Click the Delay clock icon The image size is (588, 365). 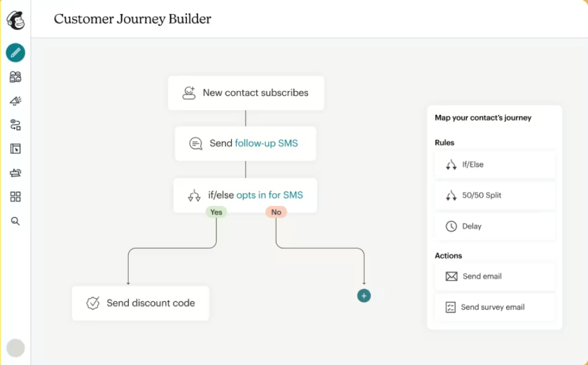(451, 226)
